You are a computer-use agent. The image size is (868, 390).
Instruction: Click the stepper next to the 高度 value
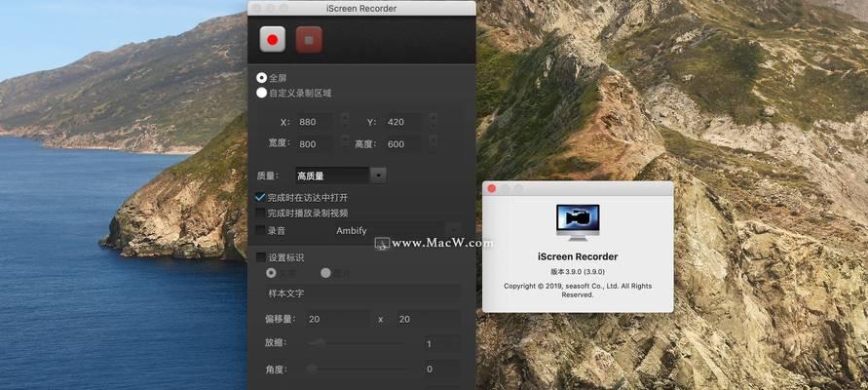pyautogui.click(x=433, y=141)
